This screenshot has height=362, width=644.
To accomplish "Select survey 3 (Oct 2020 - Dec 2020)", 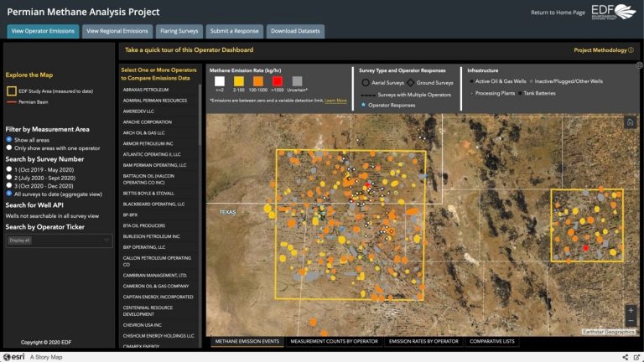I will (9, 185).
